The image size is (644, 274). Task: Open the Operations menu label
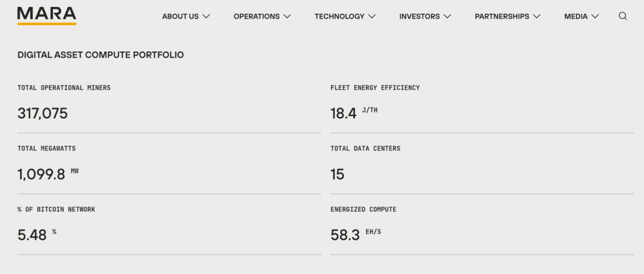coord(257,16)
